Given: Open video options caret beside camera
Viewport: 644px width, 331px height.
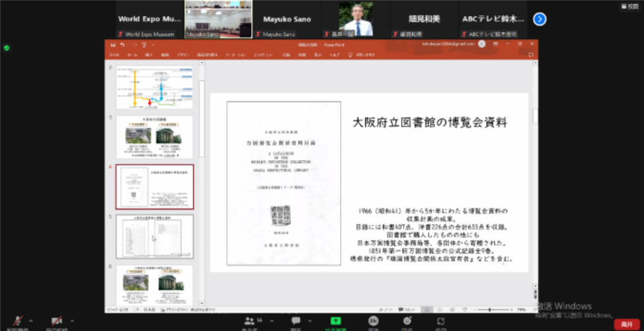Looking at the screenshot, I should (72, 321).
